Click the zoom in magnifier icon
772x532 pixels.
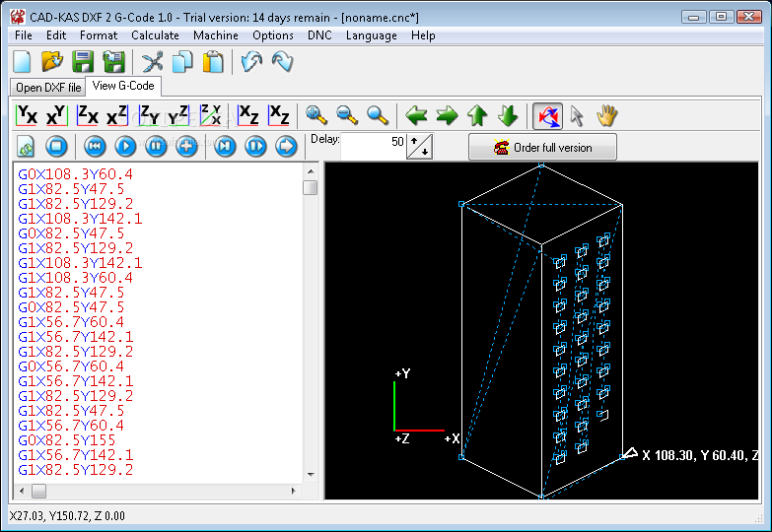(316, 115)
